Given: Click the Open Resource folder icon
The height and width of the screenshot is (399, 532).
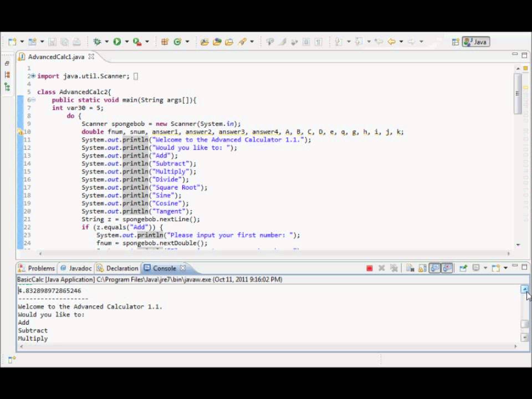Looking at the screenshot, I should (x=229, y=42).
